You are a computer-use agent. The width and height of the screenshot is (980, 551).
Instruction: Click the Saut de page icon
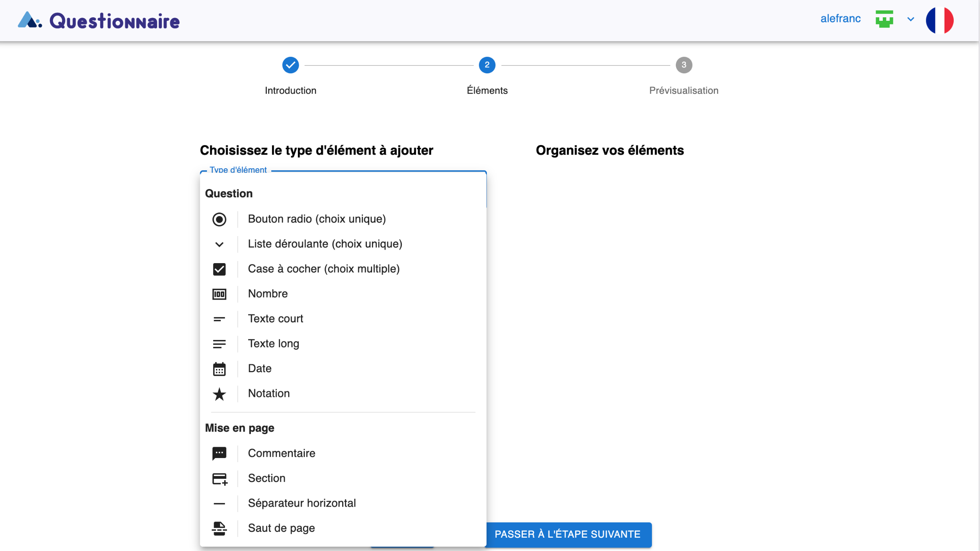point(219,529)
